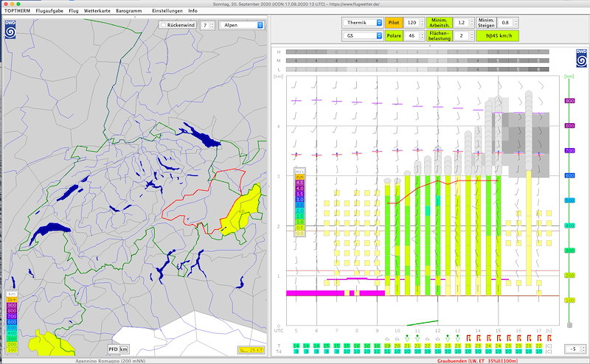Click the 400 marker on right km scale
This screenshot has height=364, width=590.
click(x=569, y=225)
